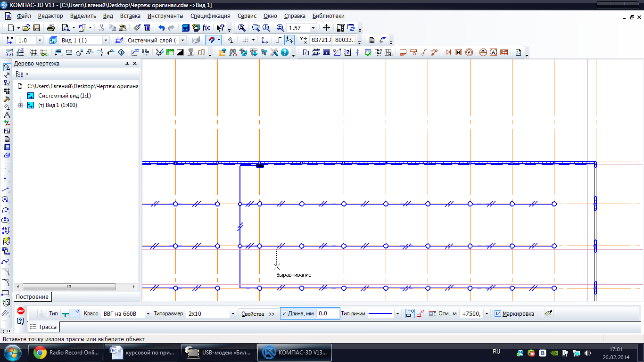Open the step value 1.0 dropdown

click(40, 40)
